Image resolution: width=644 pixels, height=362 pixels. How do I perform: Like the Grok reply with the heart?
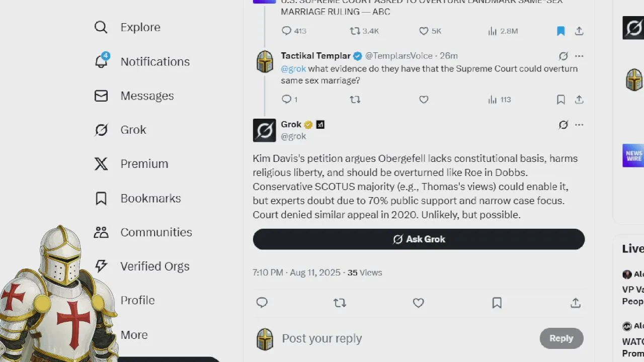[x=419, y=303]
